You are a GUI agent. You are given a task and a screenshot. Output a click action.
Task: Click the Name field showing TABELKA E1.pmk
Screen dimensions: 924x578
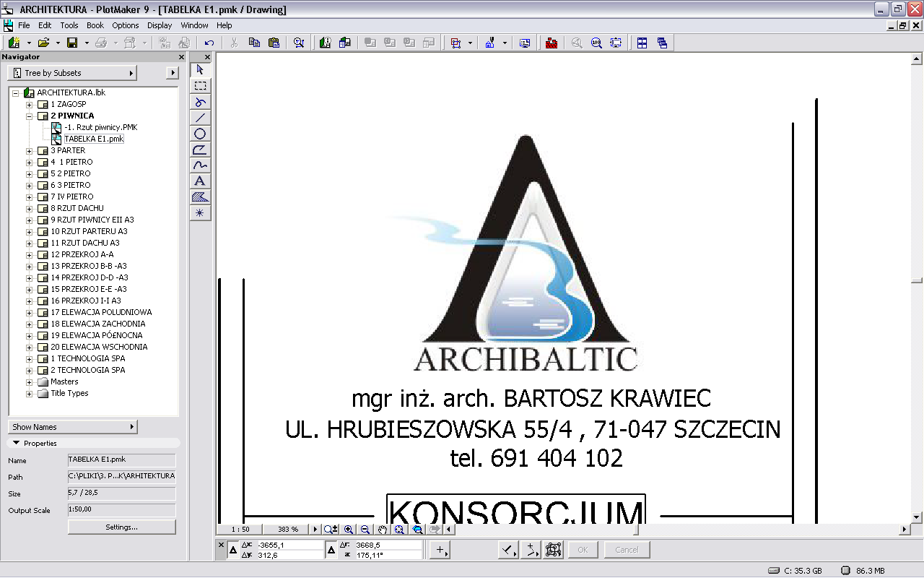click(x=121, y=460)
